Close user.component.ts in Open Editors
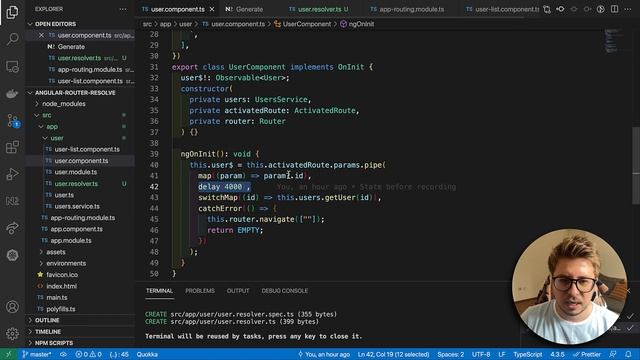640x360 pixels. tap(41, 36)
